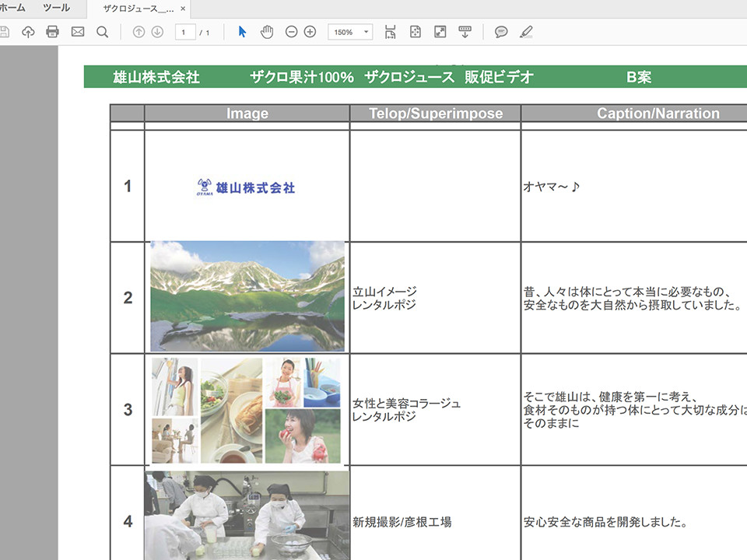747x560 pixels.
Task: Activate the hand pan tool
Action: (267, 32)
